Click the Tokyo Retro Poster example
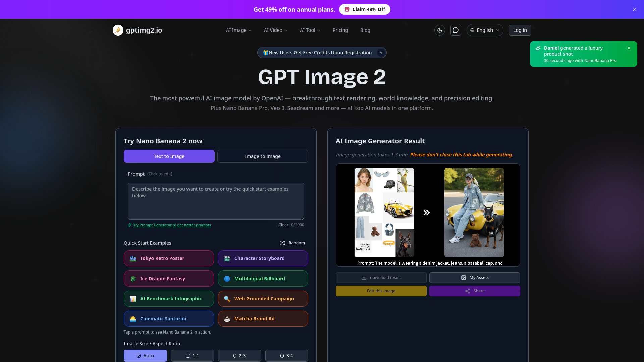644x362 pixels. pos(168,258)
